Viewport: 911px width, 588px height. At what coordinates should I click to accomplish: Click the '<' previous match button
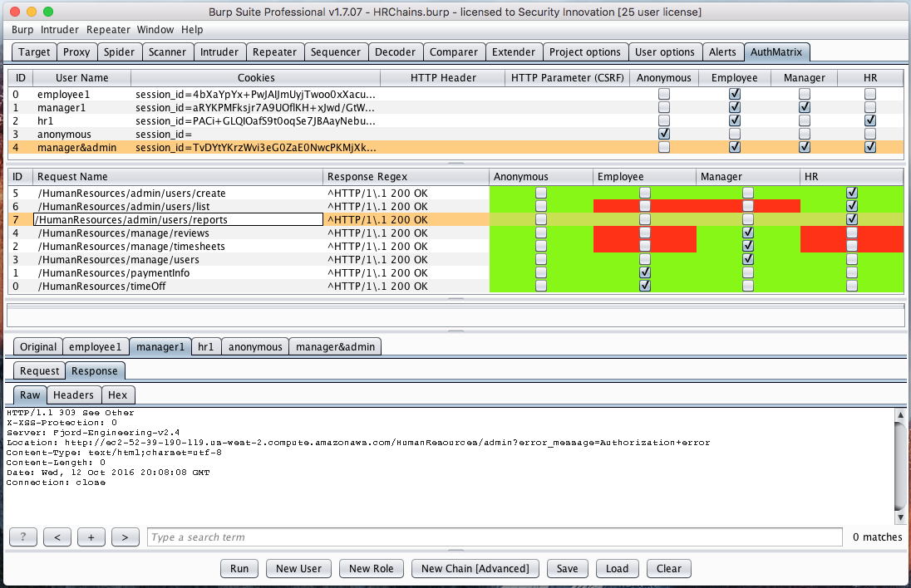[57, 537]
